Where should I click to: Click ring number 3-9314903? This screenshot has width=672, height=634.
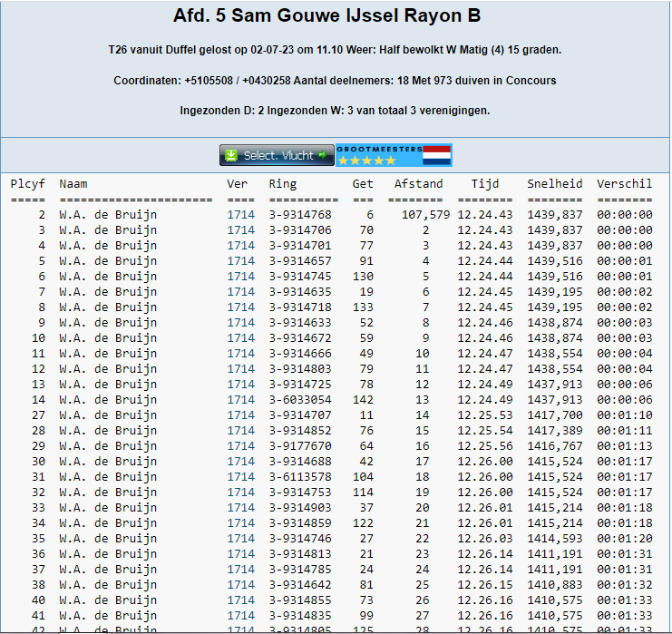(300, 508)
